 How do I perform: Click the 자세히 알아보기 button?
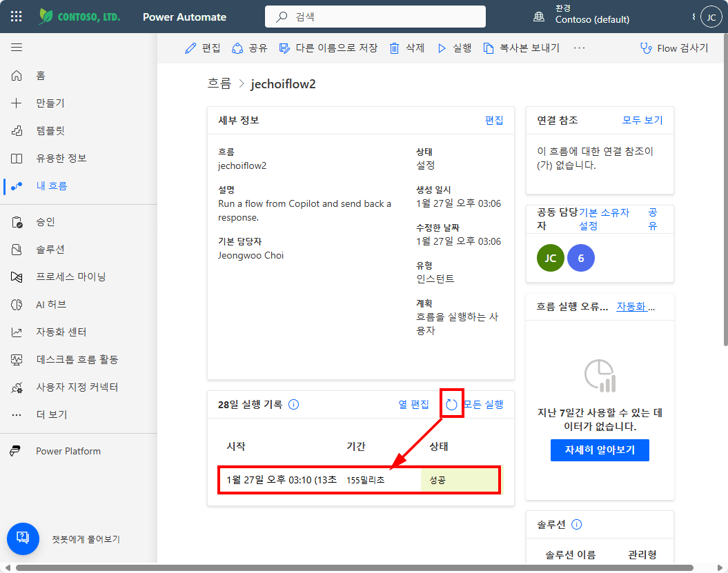click(x=600, y=450)
